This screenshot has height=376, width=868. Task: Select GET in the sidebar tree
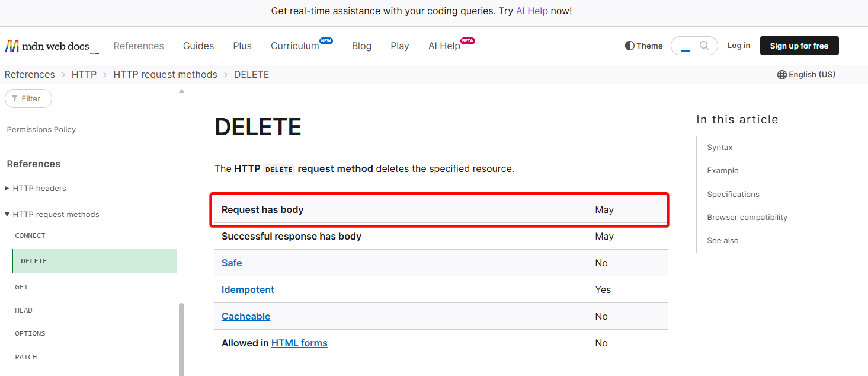coord(21,287)
